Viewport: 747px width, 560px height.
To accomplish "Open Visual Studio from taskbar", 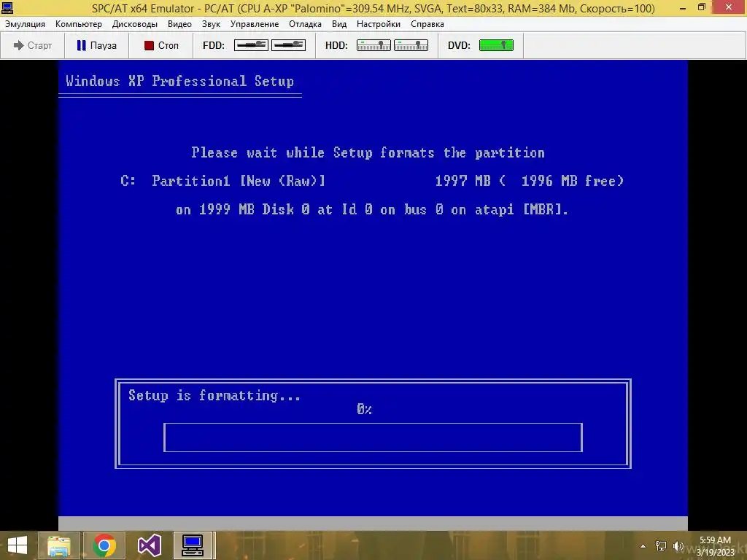I will click(x=150, y=545).
